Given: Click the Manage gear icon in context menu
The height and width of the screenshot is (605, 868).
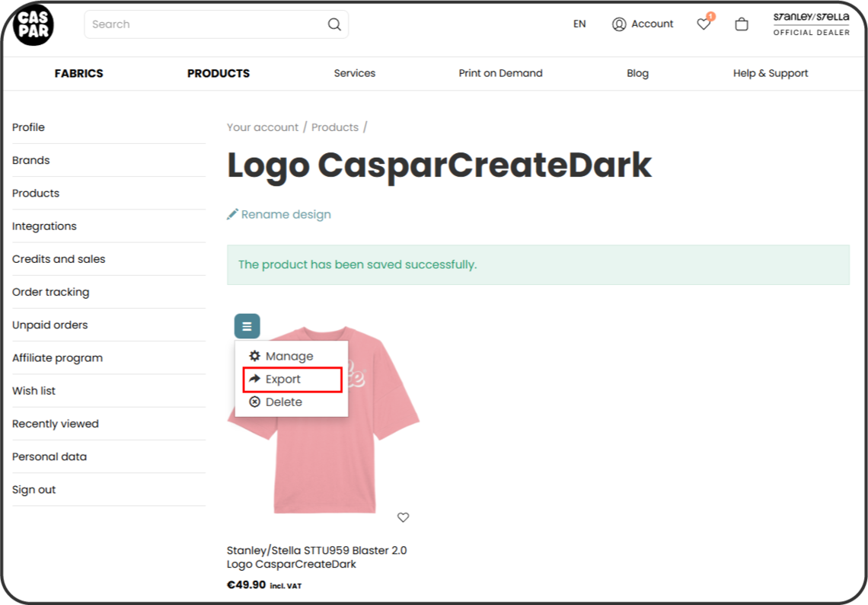Looking at the screenshot, I should click(254, 356).
